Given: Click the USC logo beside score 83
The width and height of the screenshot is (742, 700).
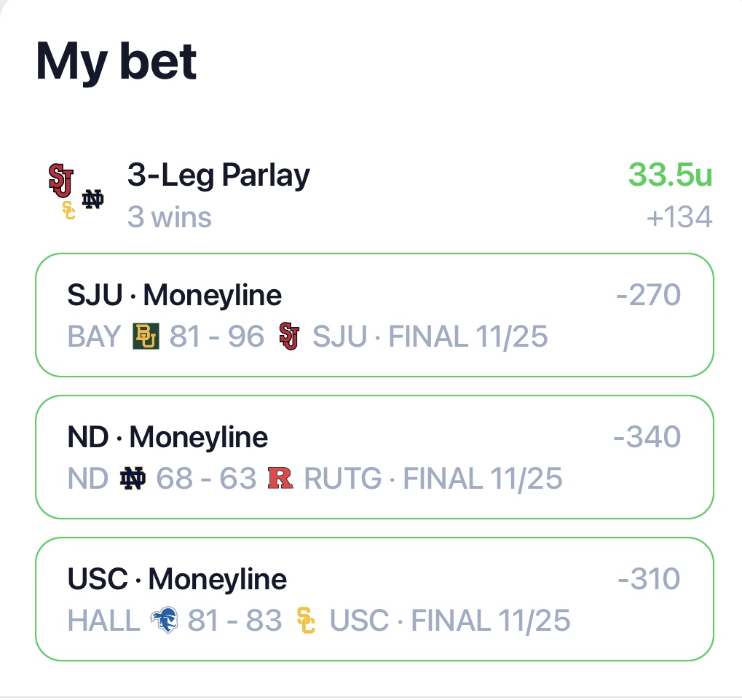Looking at the screenshot, I should [x=307, y=621].
